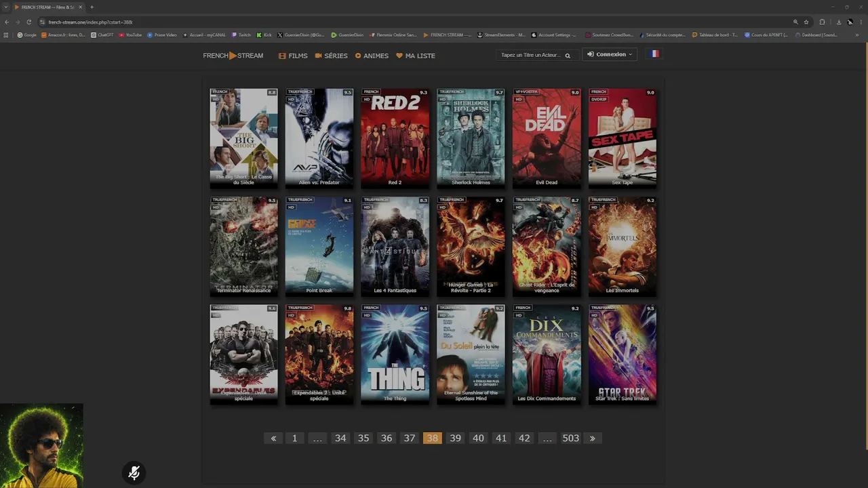Open Expendables : Unité spéciale poster
The image size is (868, 488).
[243, 354]
